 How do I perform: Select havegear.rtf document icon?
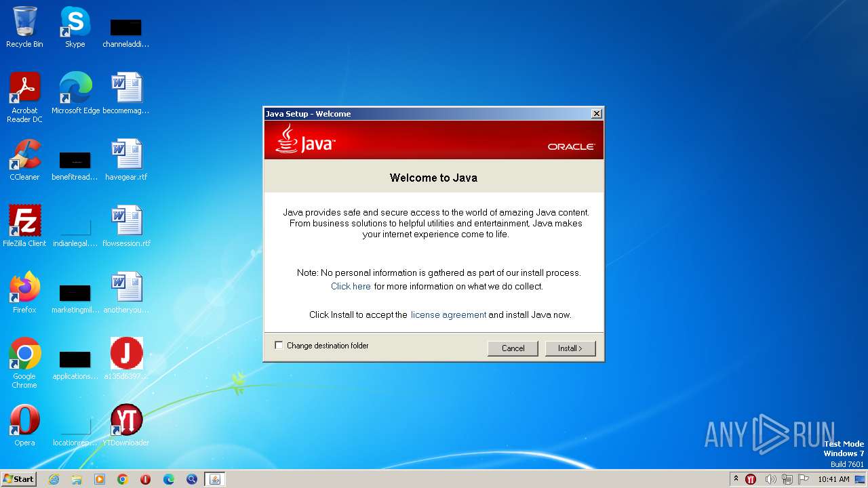coord(126,160)
